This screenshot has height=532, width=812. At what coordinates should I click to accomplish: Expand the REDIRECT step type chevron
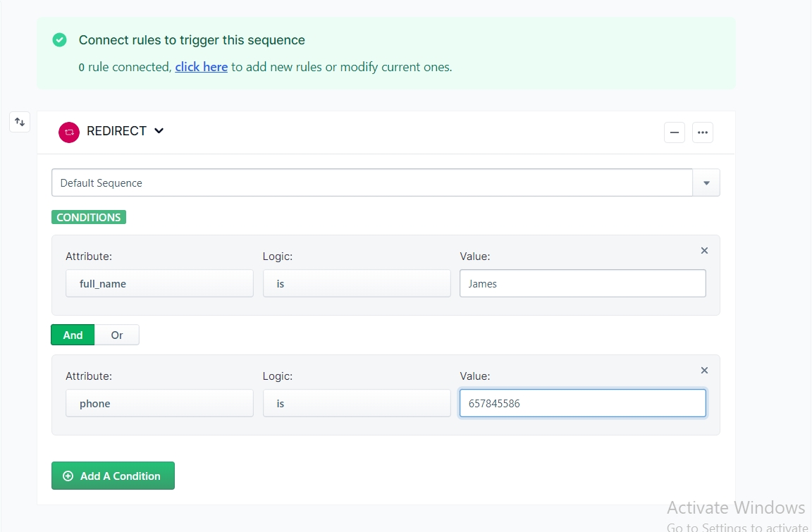point(159,131)
